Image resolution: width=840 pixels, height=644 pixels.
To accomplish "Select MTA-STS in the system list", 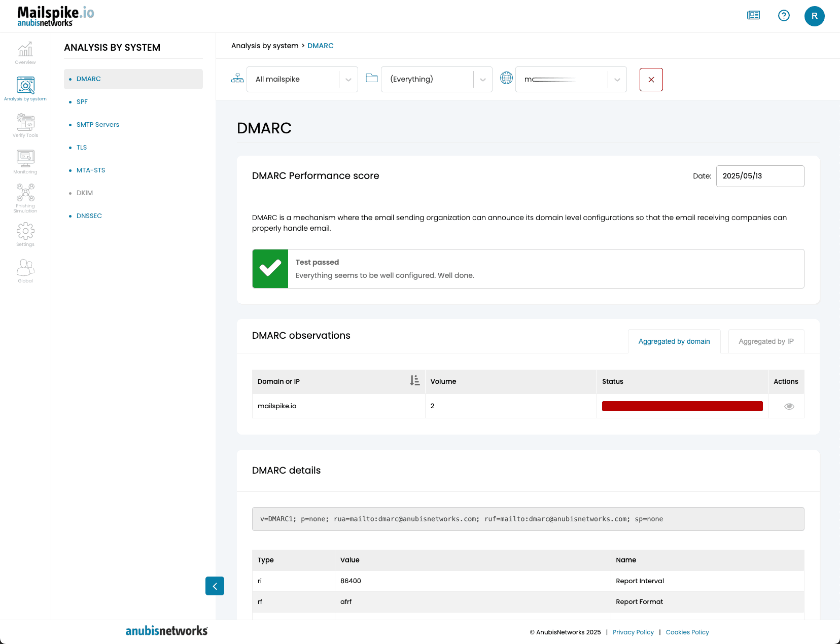I will point(91,170).
